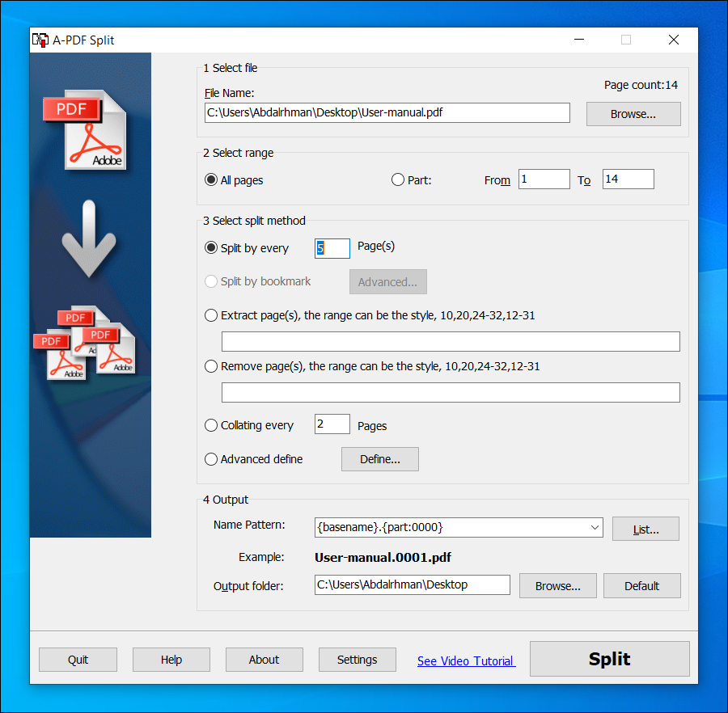Click the greyed Advanced bookmark button
The image size is (728, 713).
387,282
